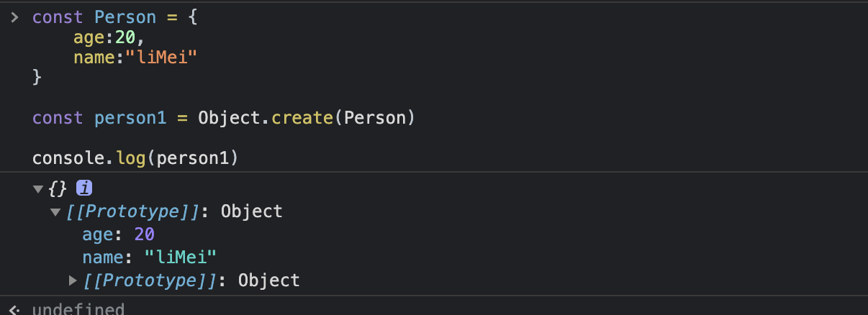The width and height of the screenshot is (868, 315).
Task: Click the console input prompt chevron
Action: point(14,17)
